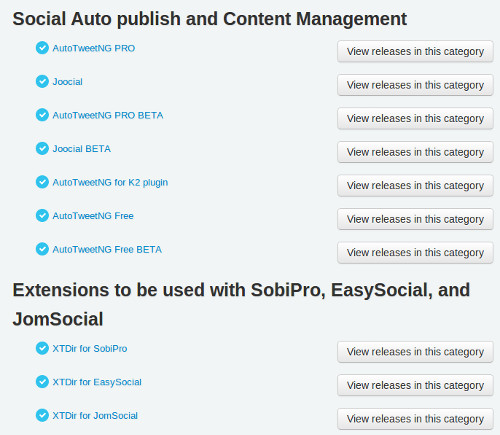Follow the AutoTweetNG for K2 plugin link
This screenshot has width=500, height=435.
110,182
